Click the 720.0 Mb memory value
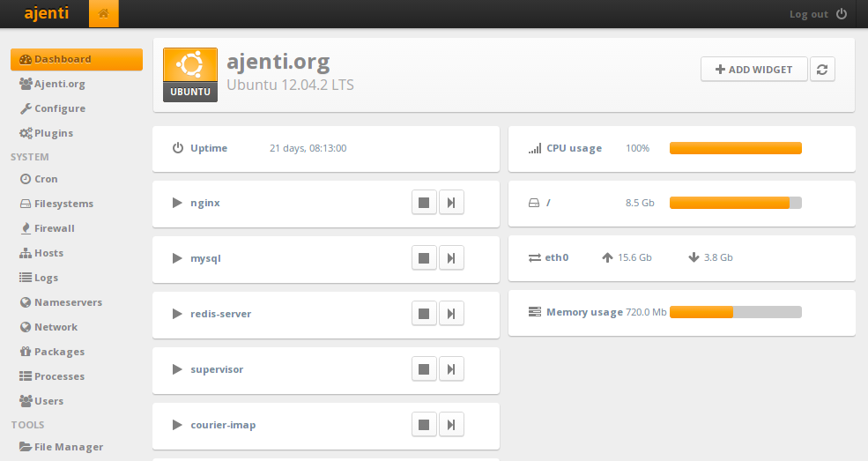 point(646,312)
